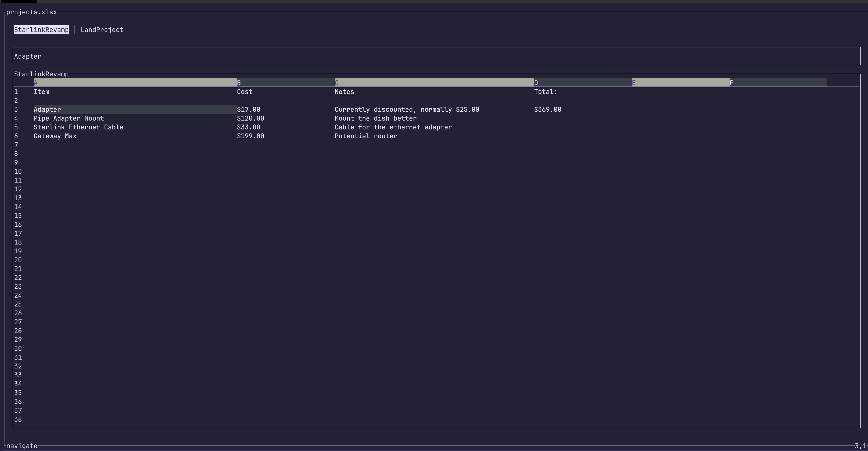Click the StarlinkRevamp table panel title

tap(41, 74)
